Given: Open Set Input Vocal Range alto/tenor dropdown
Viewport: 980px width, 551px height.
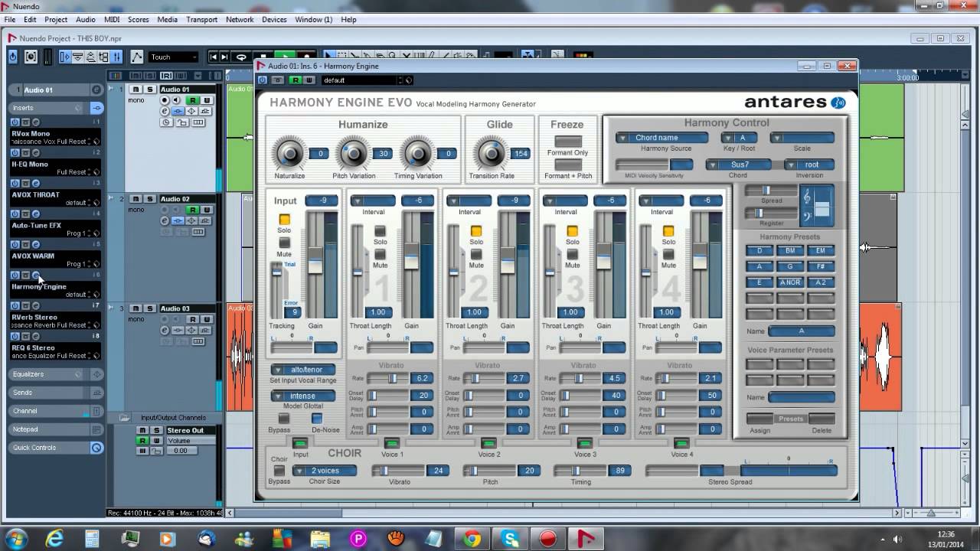Looking at the screenshot, I should tap(302, 370).
